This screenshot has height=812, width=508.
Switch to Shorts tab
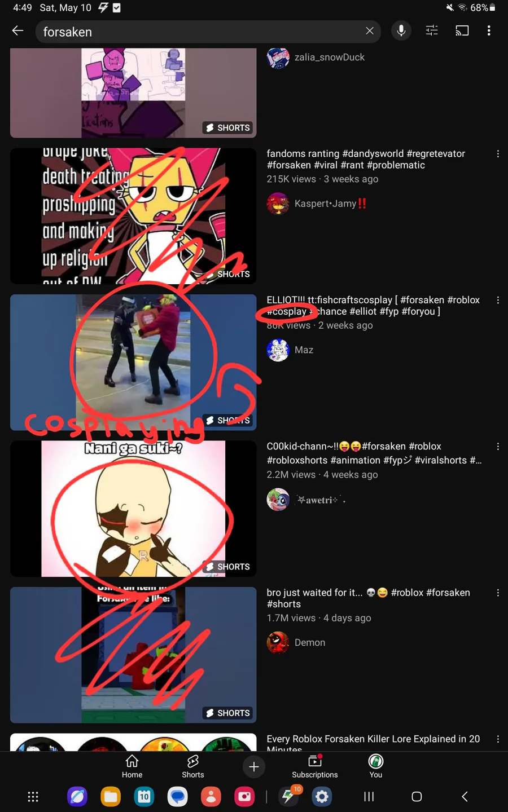[x=193, y=767]
